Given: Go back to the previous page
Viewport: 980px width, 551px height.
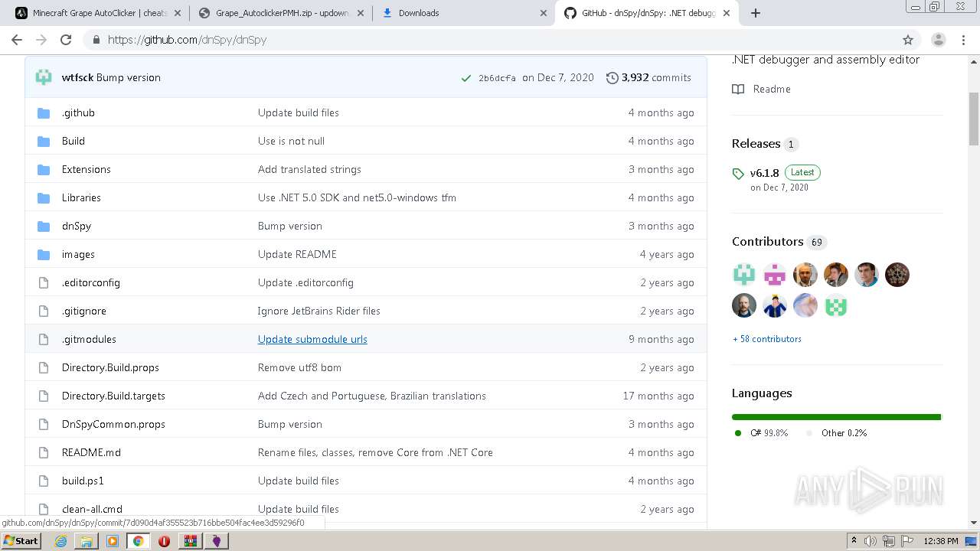Looking at the screenshot, I should 17,40.
